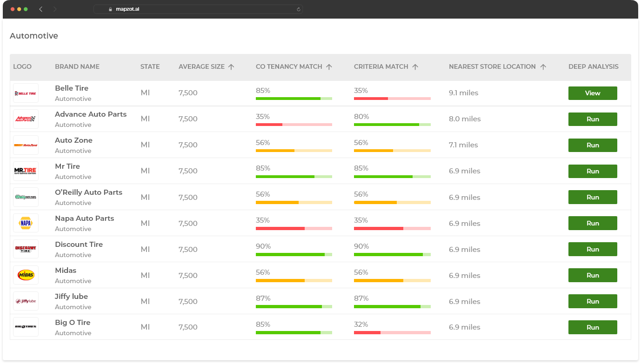Run deep analysis for Jiffy lube

(x=593, y=301)
